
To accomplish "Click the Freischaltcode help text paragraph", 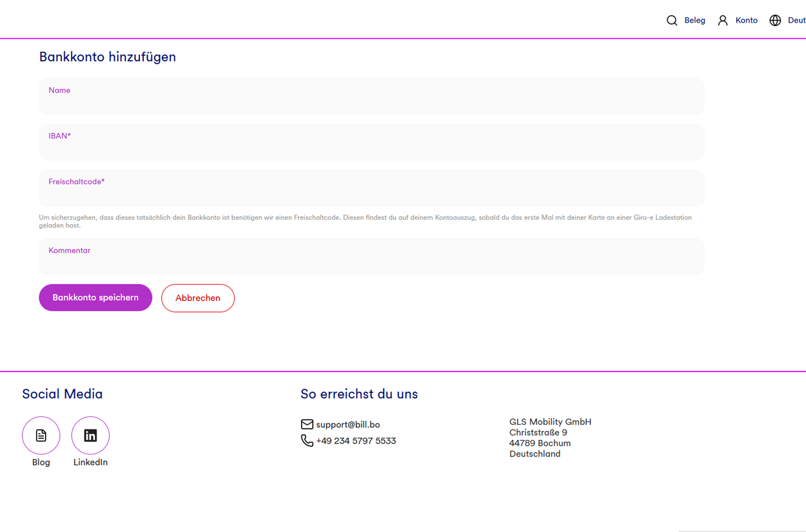I will tap(365, 221).
